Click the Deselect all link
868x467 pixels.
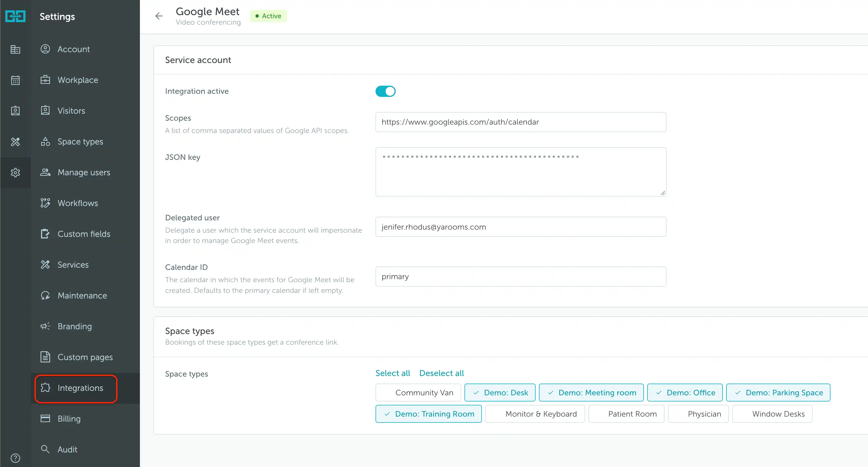coord(441,373)
